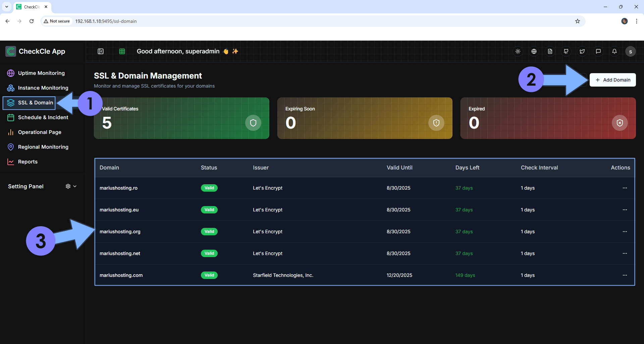Click the Operational Page bars icon
Image resolution: width=644 pixels, height=344 pixels.
pyautogui.click(x=11, y=132)
